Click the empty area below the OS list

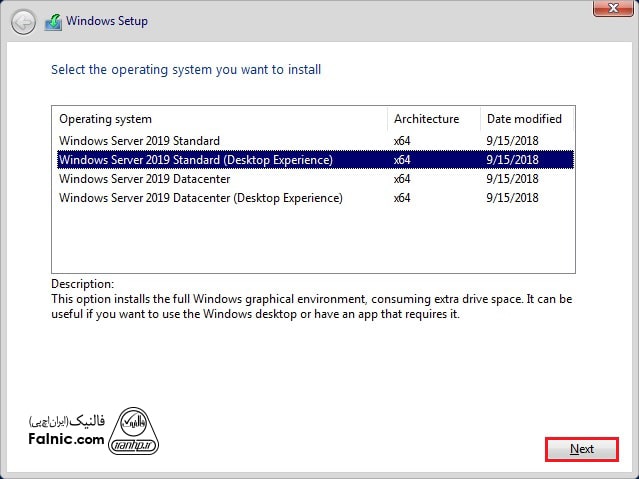pos(312,240)
